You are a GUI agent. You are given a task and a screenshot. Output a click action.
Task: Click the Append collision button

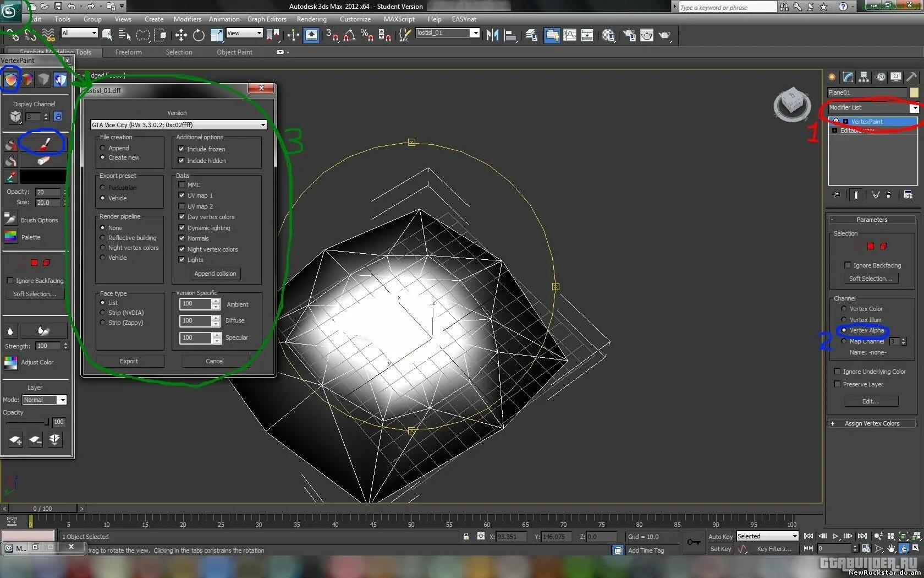(215, 274)
